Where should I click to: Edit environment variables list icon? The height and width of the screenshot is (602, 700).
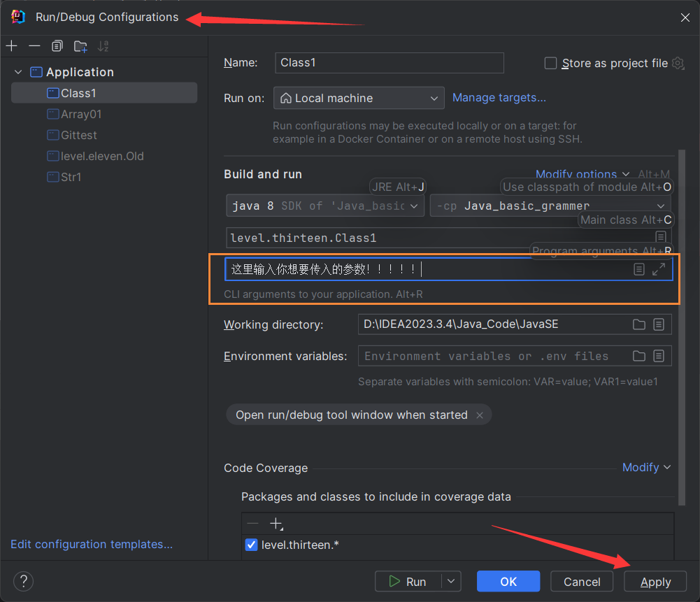click(x=659, y=356)
